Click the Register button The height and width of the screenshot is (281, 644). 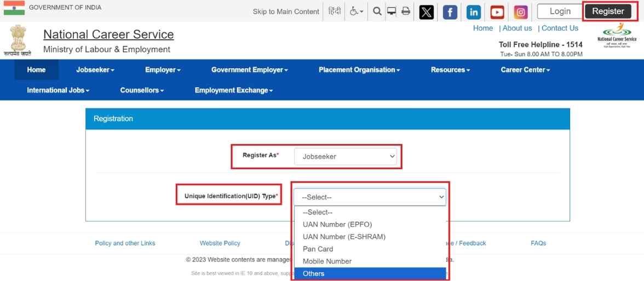[608, 11]
